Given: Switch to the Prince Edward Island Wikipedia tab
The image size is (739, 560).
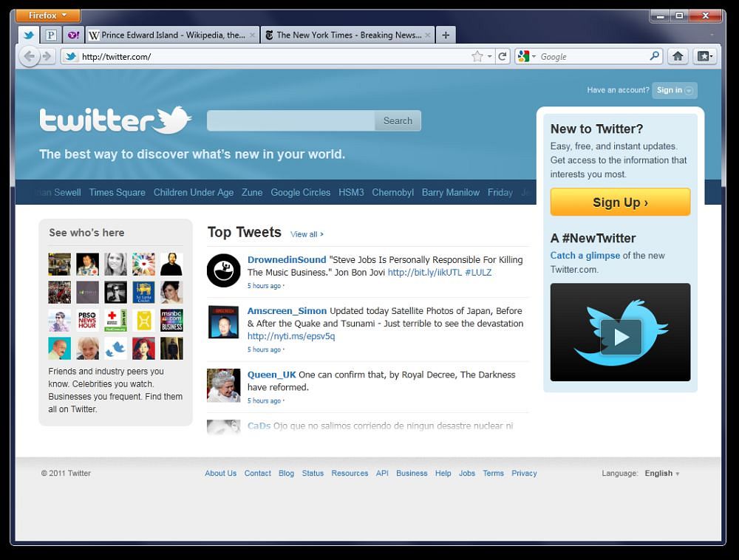Looking at the screenshot, I should [172, 35].
